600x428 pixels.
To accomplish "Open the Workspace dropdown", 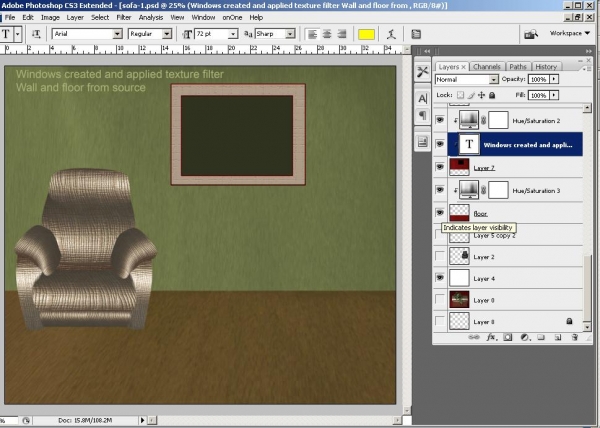I will point(570,34).
